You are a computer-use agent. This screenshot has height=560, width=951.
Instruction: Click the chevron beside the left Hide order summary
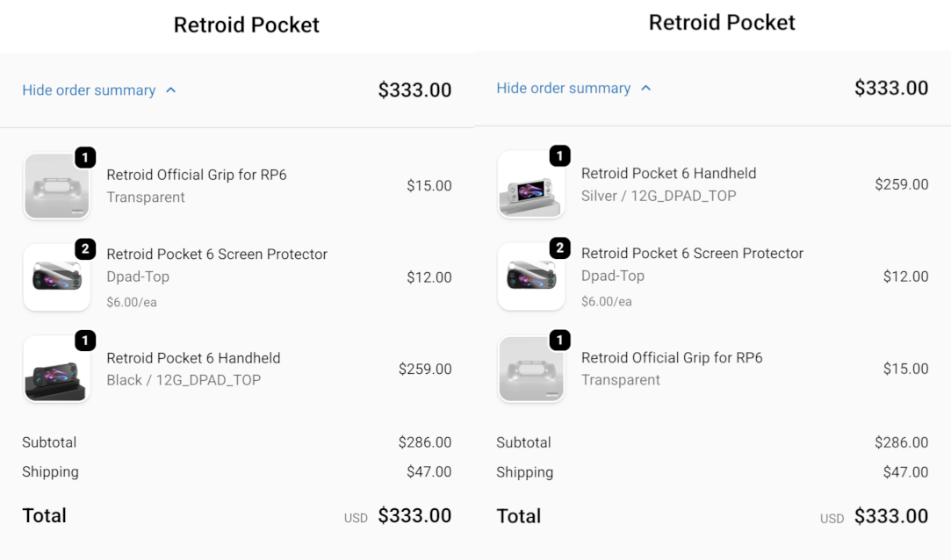pos(170,90)
